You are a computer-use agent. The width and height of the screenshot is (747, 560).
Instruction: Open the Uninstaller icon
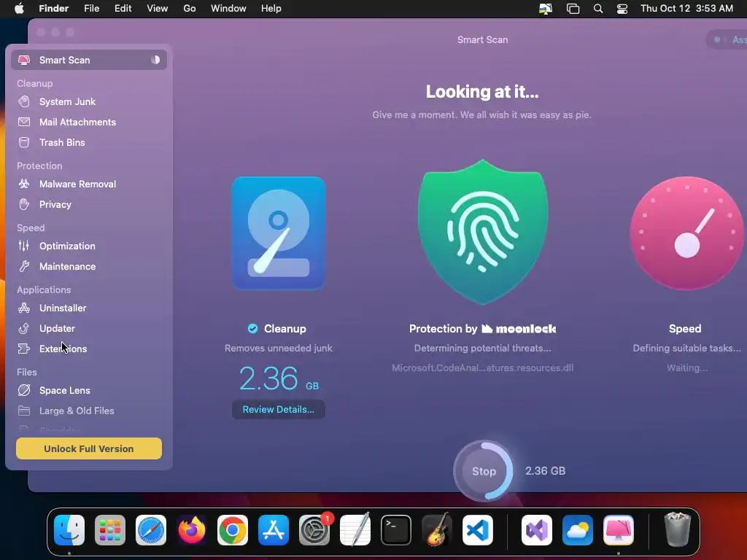click(x=24, y=308)
